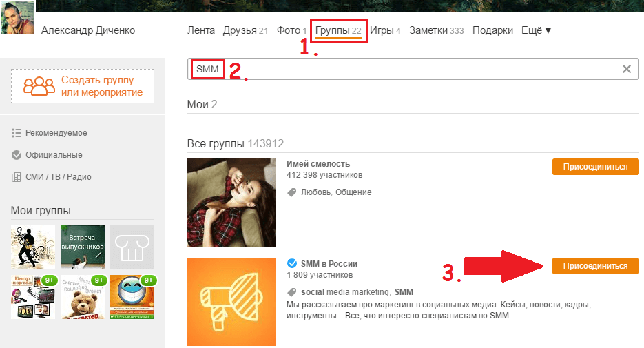Open the teddy bear group thumbnail

(83, 297)
